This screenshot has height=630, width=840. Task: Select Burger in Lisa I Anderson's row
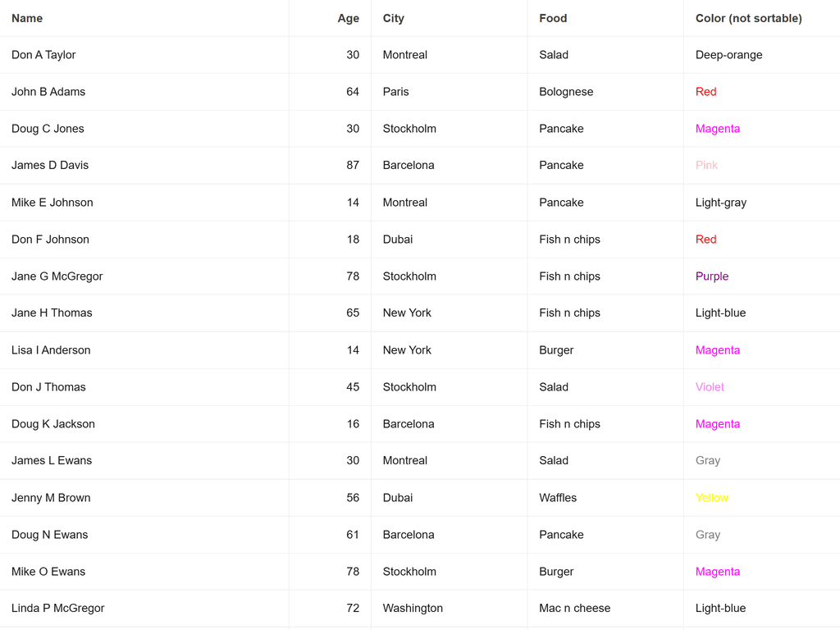556,350
